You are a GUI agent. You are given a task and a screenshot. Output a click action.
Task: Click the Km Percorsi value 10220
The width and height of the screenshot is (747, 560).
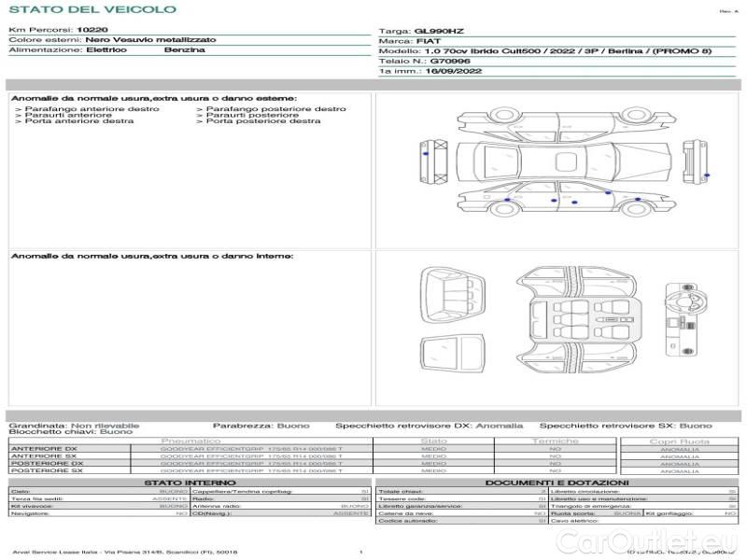coord(92,31)
